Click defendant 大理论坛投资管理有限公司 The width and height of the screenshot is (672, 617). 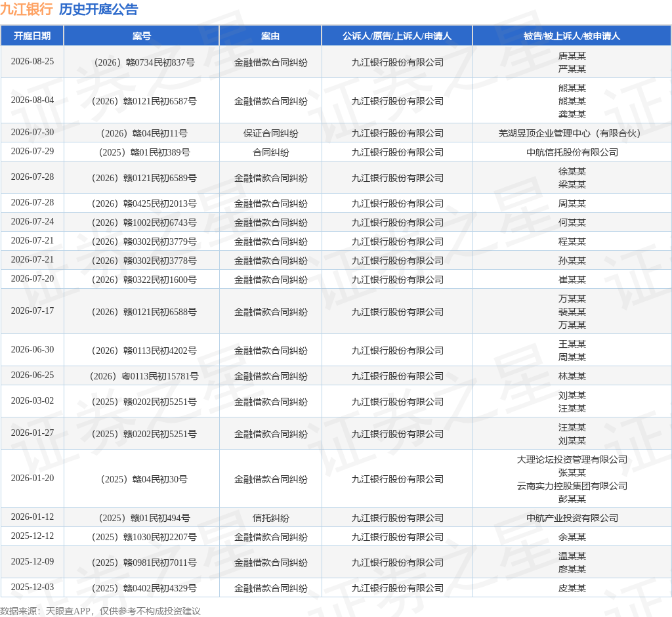click(572, 459)
